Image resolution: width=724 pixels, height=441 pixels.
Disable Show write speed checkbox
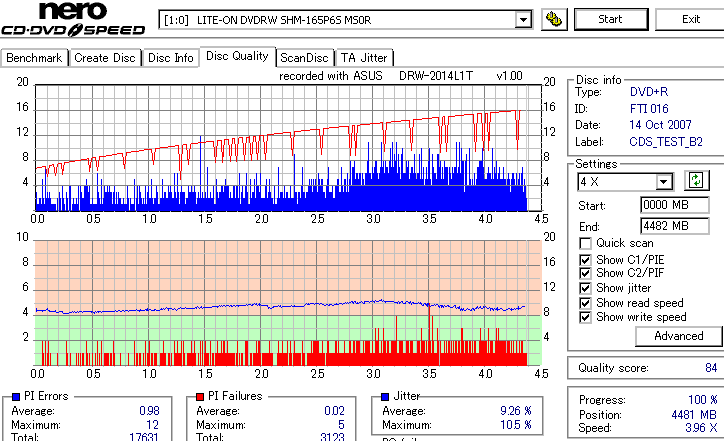[585, 317]
